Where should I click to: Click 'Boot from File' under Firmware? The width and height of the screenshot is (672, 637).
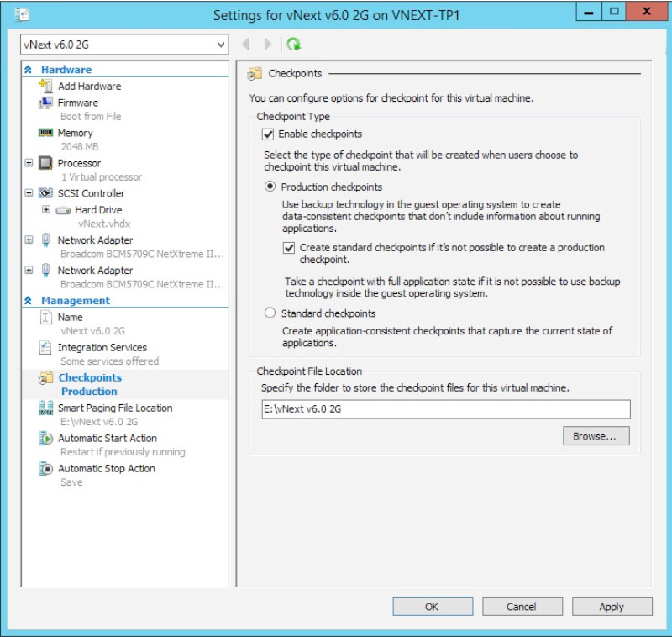(91, 117)
